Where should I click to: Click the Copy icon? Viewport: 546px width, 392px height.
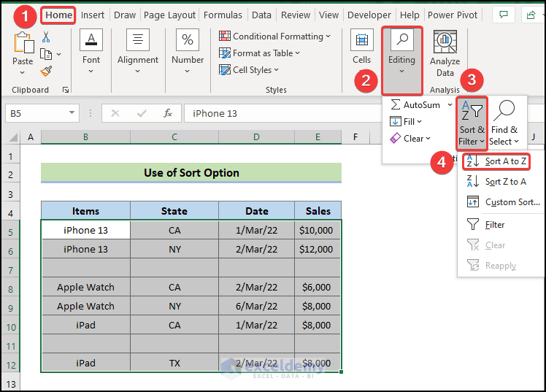(46, 54)
